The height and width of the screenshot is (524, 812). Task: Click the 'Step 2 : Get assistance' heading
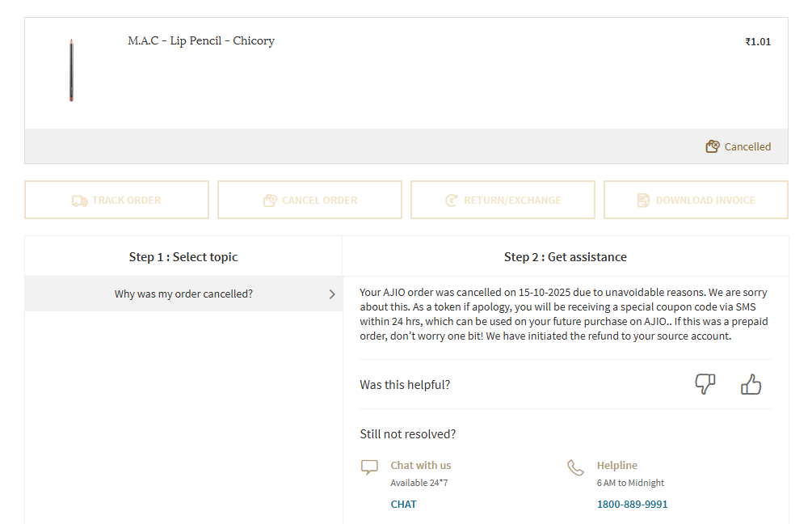566,257
